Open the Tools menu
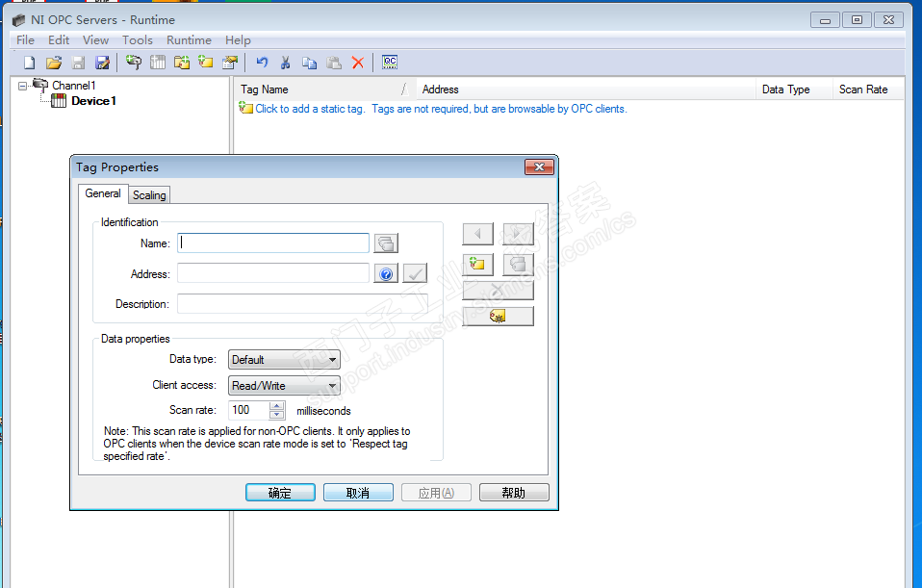This screenshot has width=922, height=588. pyautogui.click(x=138, y=40)
